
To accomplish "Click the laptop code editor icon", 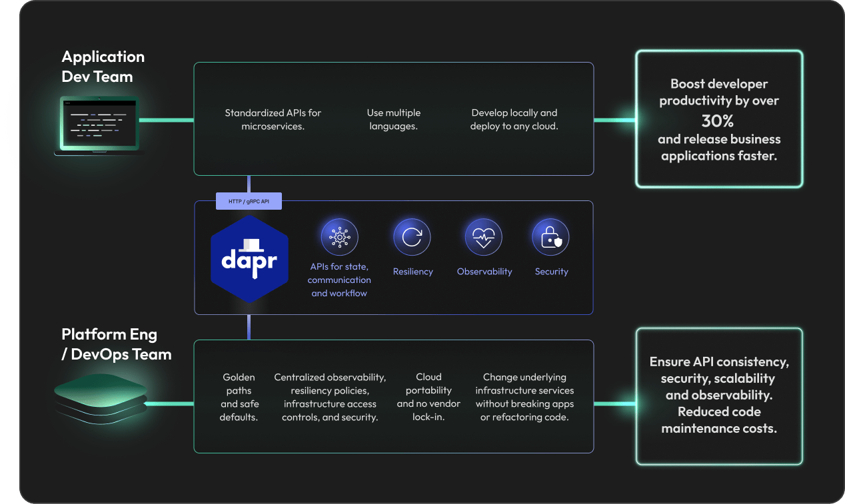I will pos(99,126).
